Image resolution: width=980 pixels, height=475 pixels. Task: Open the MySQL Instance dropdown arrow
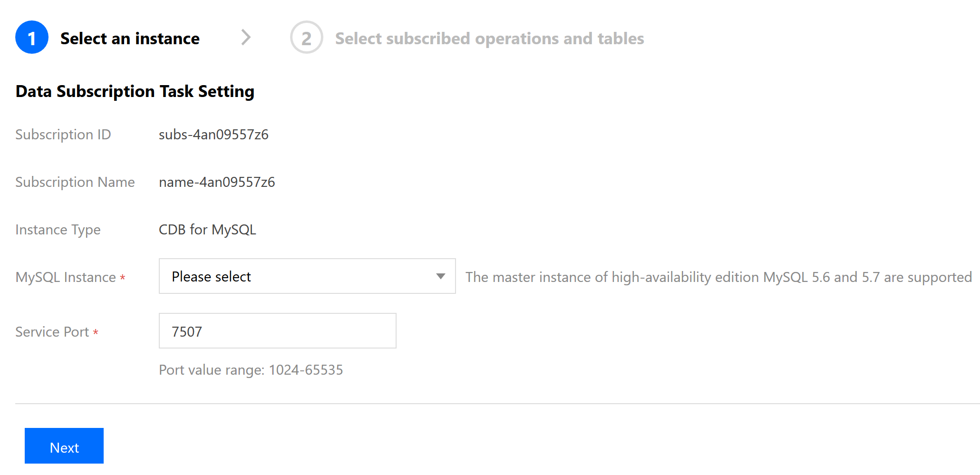click(441, 276)
